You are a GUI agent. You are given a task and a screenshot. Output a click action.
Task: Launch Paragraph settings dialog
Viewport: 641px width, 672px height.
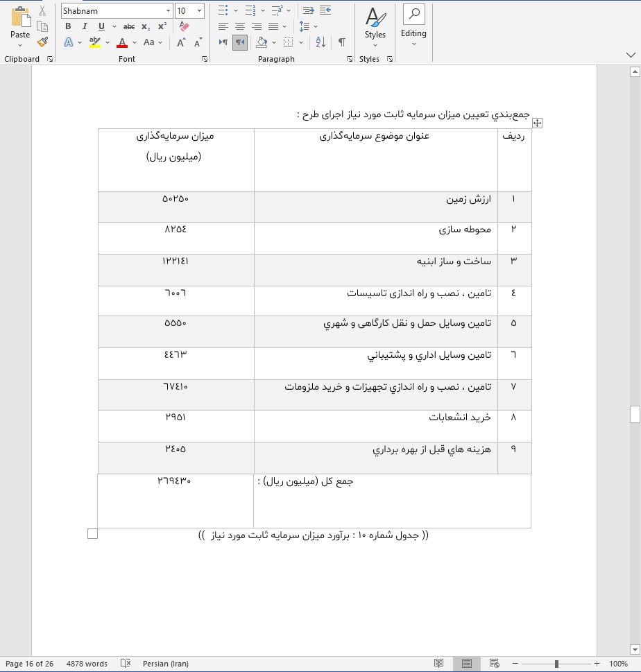tap(350, 59)
